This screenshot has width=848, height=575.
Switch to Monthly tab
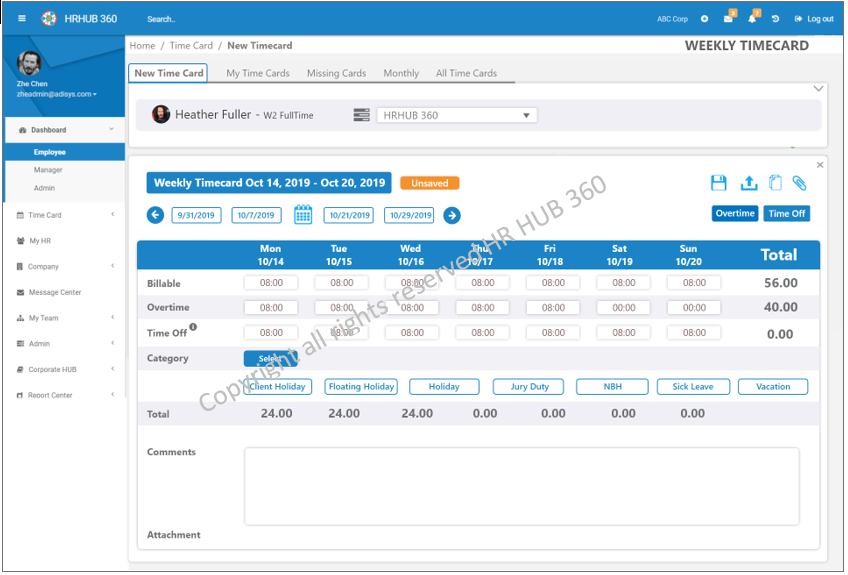click(x=401, y=73)
